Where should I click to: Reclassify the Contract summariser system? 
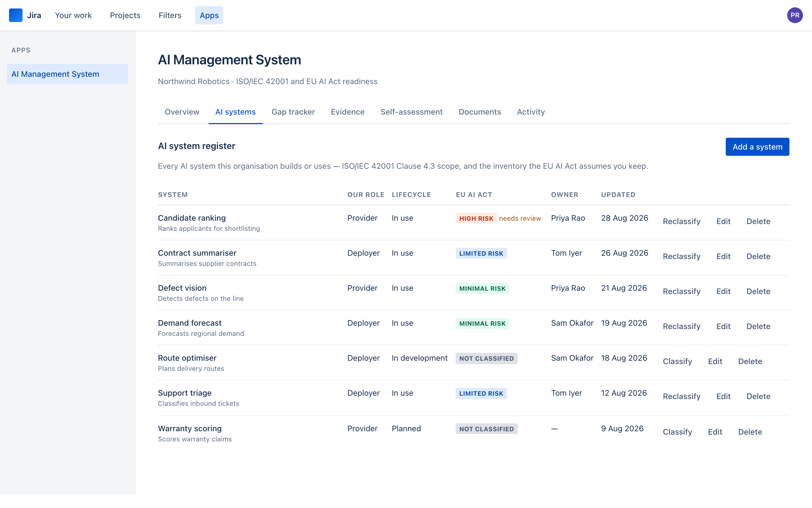(x=681, y=256)
